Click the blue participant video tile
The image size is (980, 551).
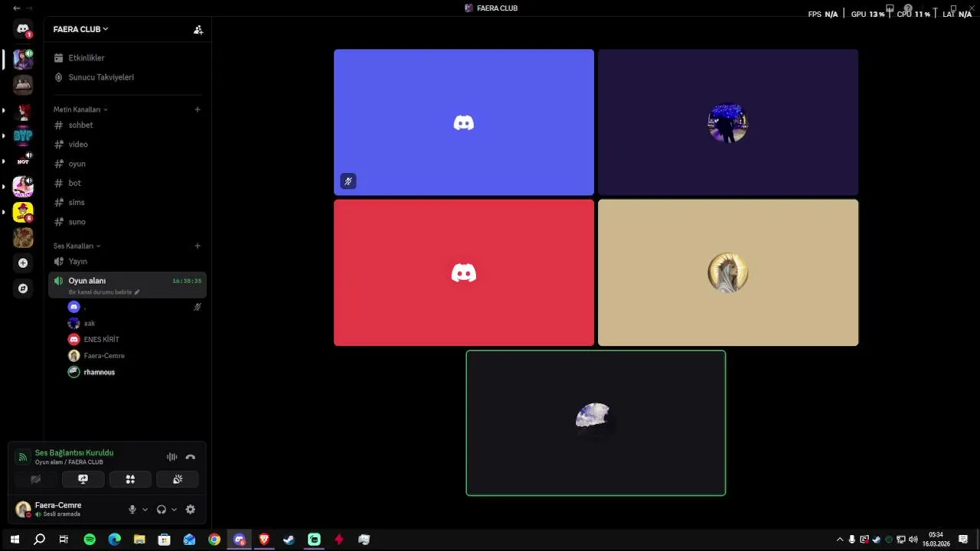click(464, 122)
